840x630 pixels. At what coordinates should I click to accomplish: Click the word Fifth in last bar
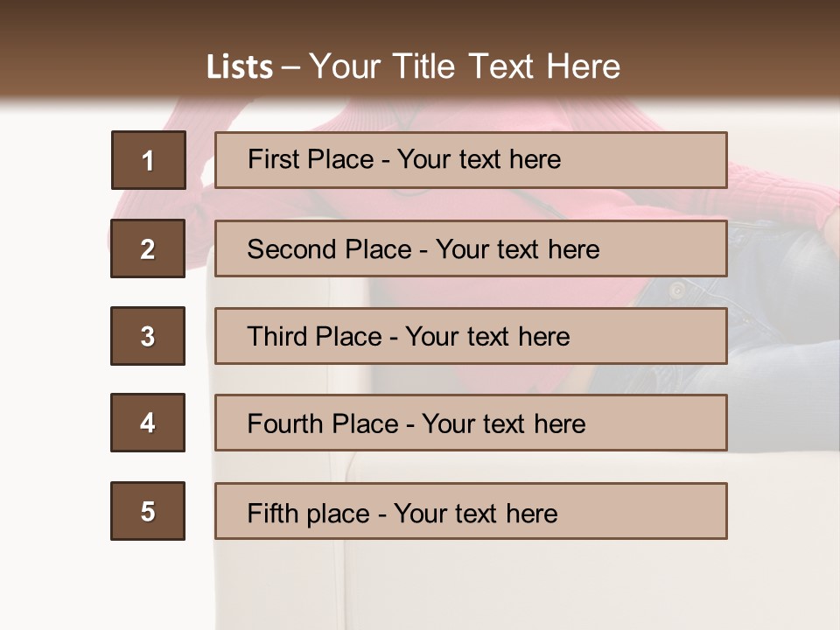click(x=271, y=513)
